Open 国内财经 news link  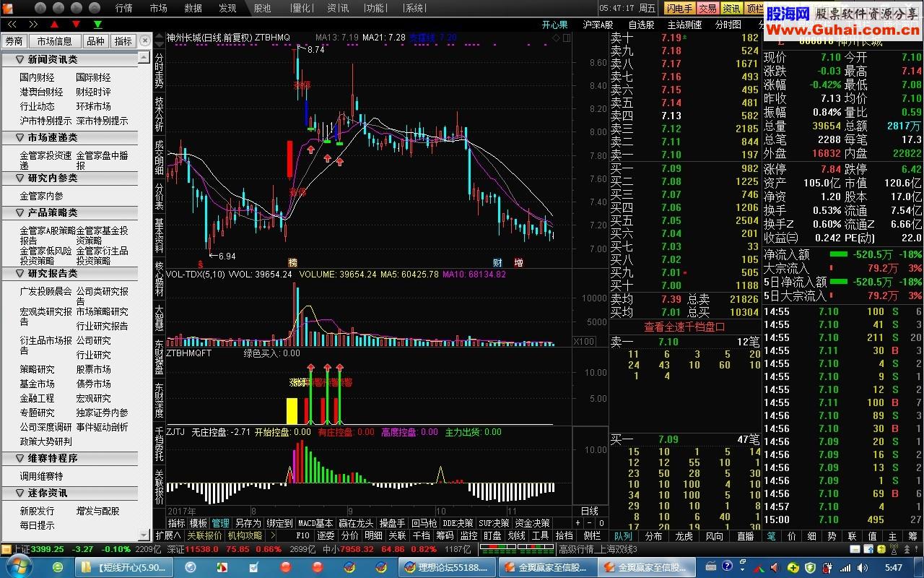click(37, 77)
